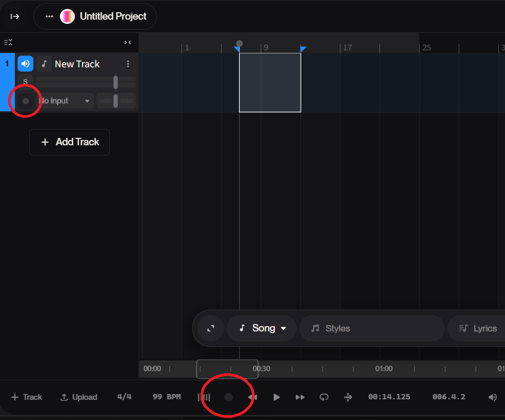
Task: Click the 006.4.2 bar position display
Action: click(449, 397)
